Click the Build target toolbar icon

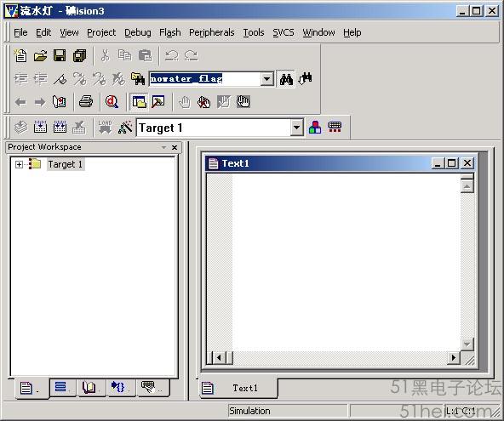[41, 128]
